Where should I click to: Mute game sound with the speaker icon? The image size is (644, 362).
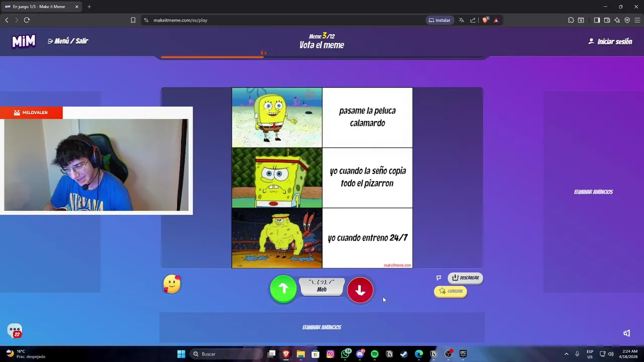tap(626, 333)
